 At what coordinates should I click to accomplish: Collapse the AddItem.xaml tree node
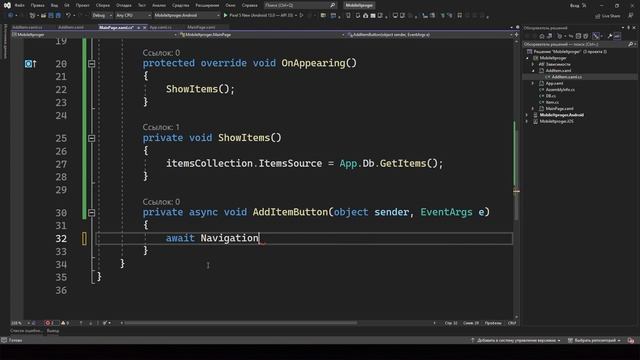click(533, 71)
